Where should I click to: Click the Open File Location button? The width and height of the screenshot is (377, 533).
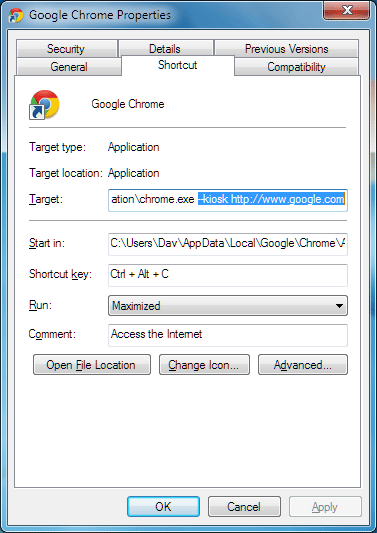click(92, 365)
